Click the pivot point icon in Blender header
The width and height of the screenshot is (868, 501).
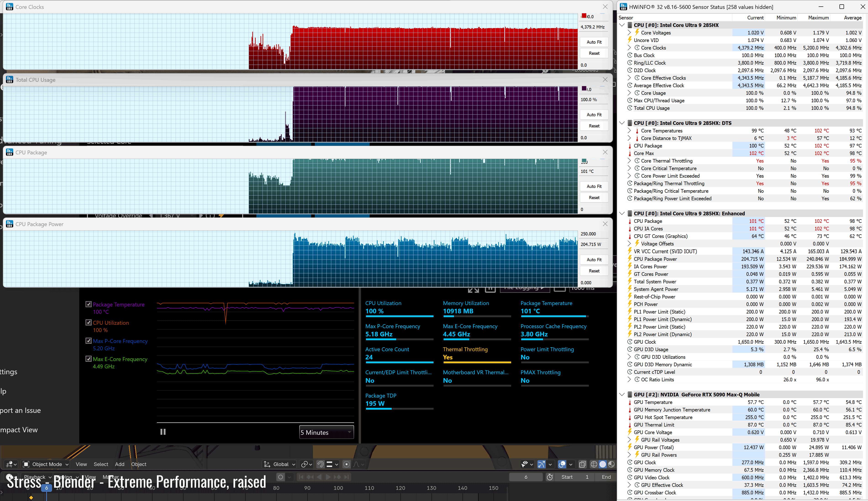pyautogui.click(x=306, y=464)
